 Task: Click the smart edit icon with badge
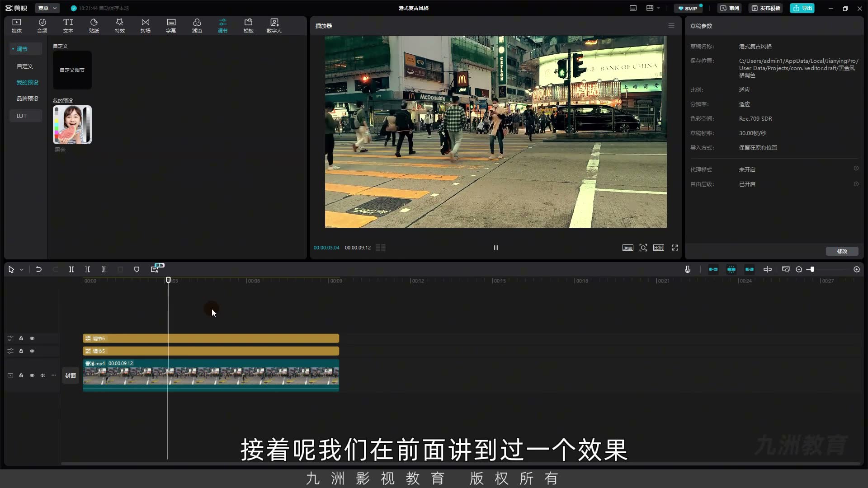click(x=155, y=269)
